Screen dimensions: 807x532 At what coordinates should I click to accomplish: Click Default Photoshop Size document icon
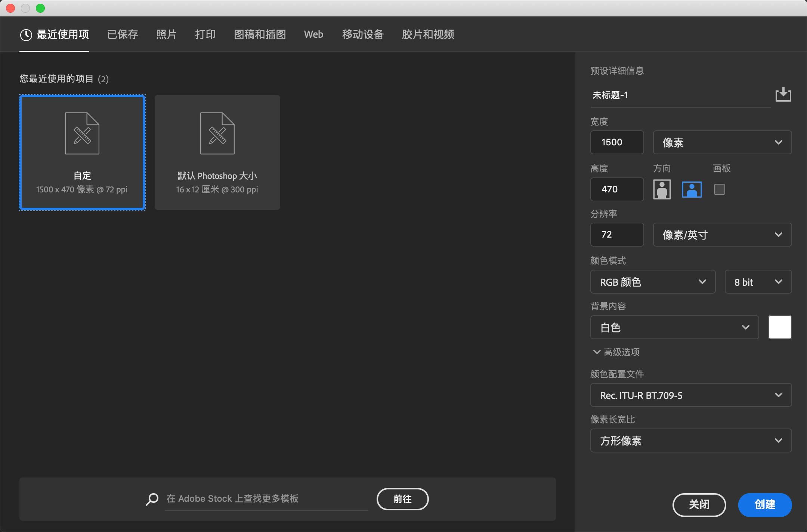coord(217,133)
